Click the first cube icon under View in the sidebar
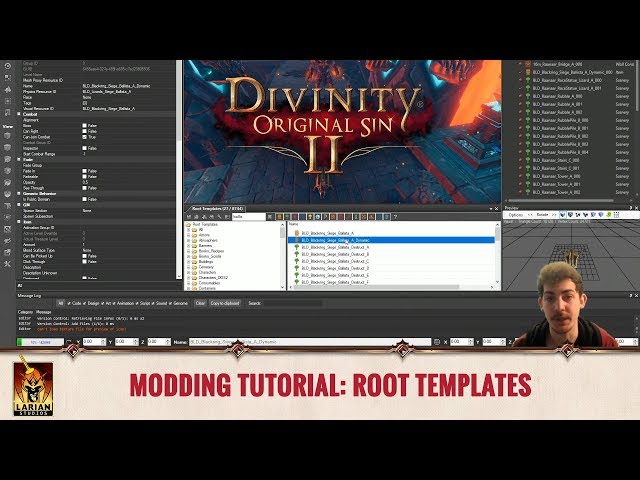Viewport: 640px width, 480px height. point(7,136)
